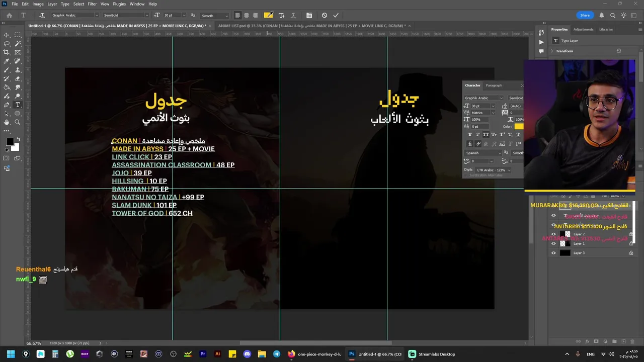Open Spanish language dropdown in Character panel
This screenshot has width=644, height=362.
(499, 153)
